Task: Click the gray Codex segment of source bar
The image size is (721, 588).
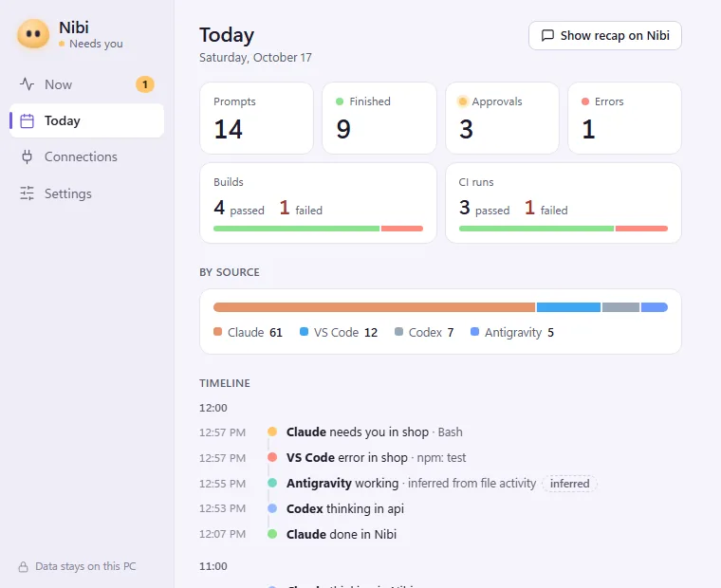Action: coord(620,307)
